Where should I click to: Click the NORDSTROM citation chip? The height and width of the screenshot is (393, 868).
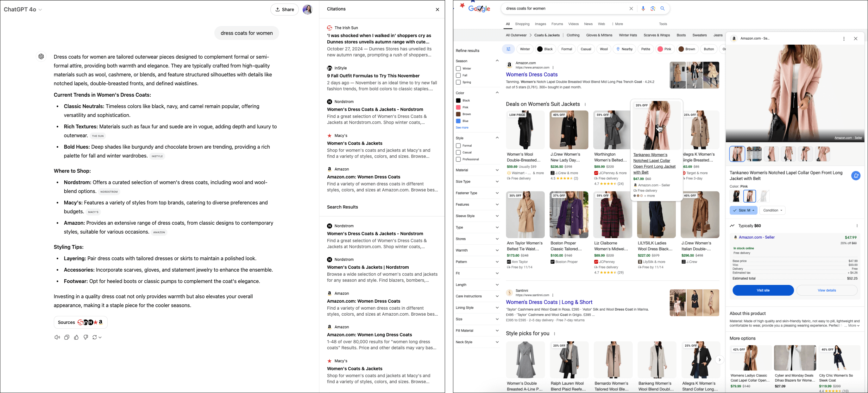pos(109,192)
